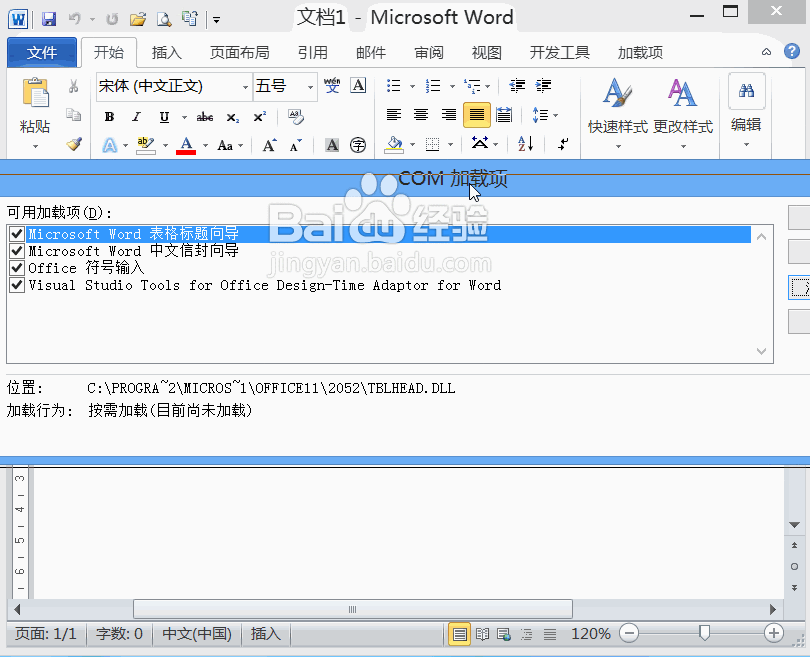The height and width of the screenshot is (657, 810).
Task: Open font size dropdown 五号
Action: 310,87
